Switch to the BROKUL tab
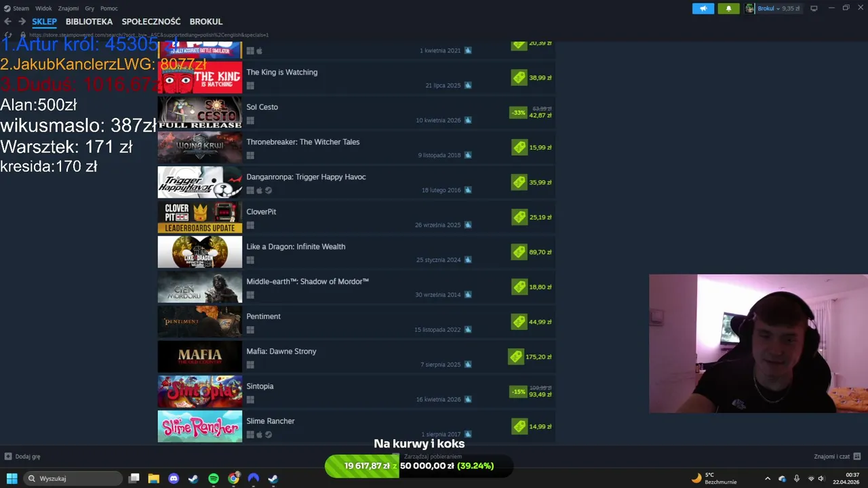 [206, 22]
